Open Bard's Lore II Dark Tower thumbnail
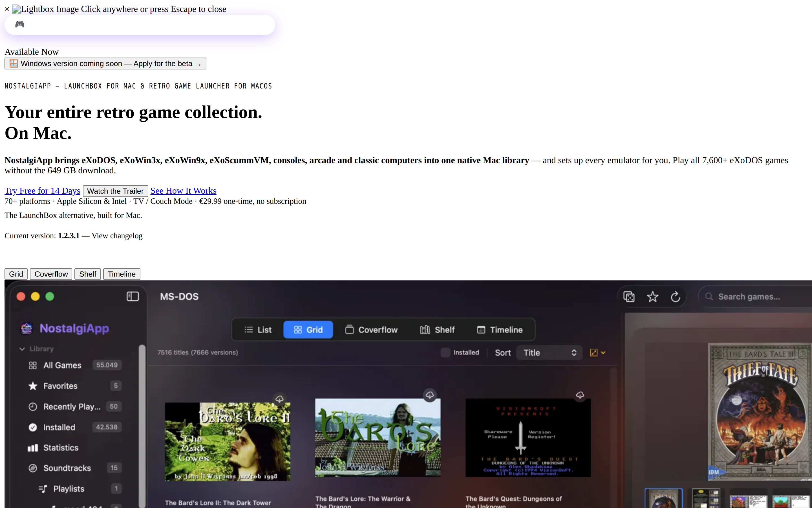The width and height of the screenshot is (812, 508). [228, 441]
